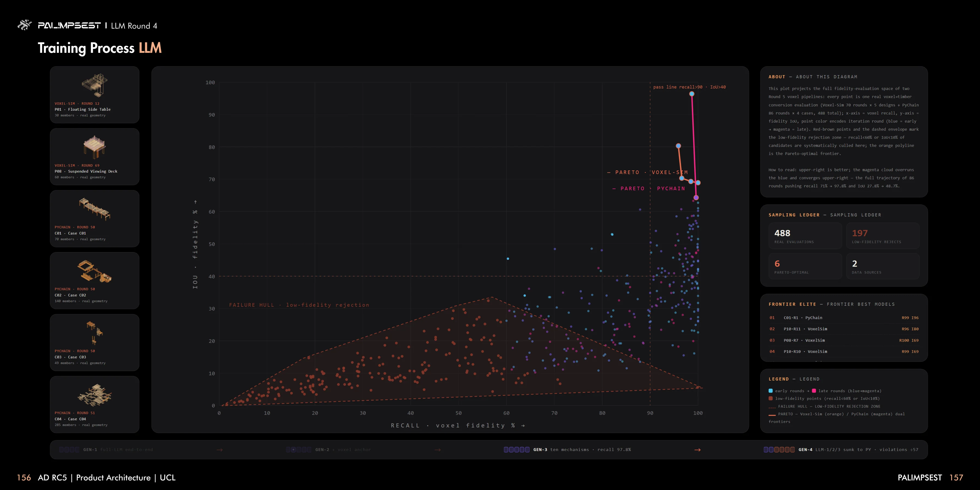Click the RECALL voxel fidelity axis label
This screenshot has width=980, height=490.
coord(458,425)
